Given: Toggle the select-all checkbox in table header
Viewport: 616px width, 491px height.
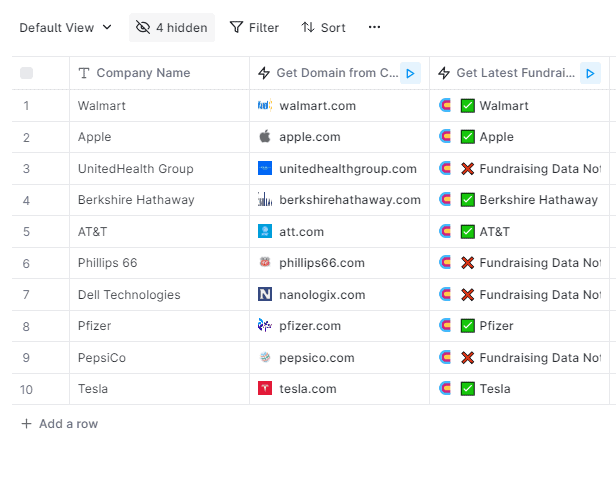Looking at the screenshot, I should click(x=26, y=73).
